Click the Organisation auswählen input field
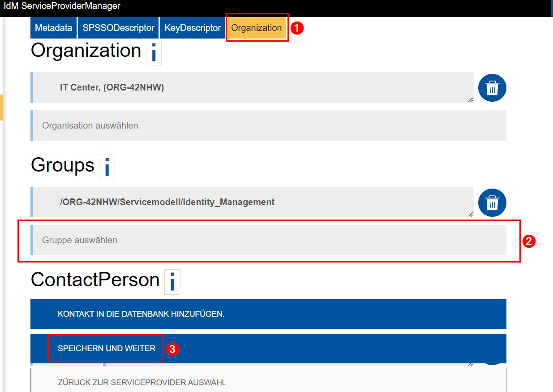 click(x=179, y=125)
